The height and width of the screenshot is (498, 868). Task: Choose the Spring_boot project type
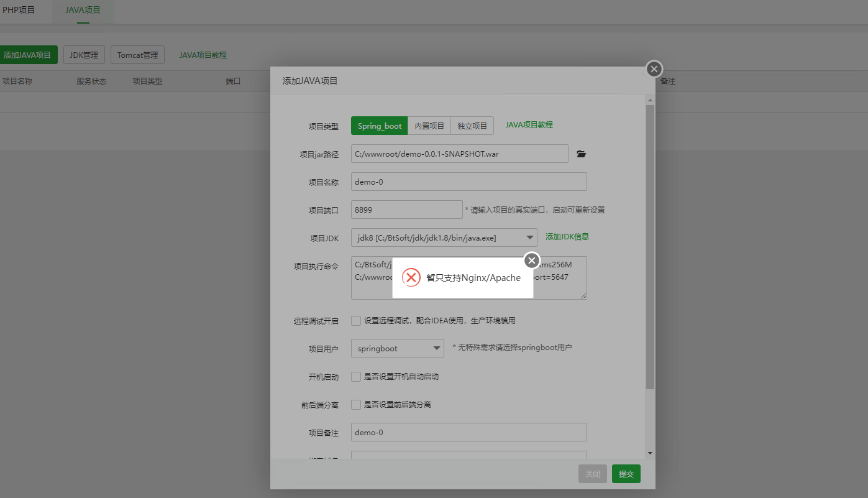click(380, 126)
